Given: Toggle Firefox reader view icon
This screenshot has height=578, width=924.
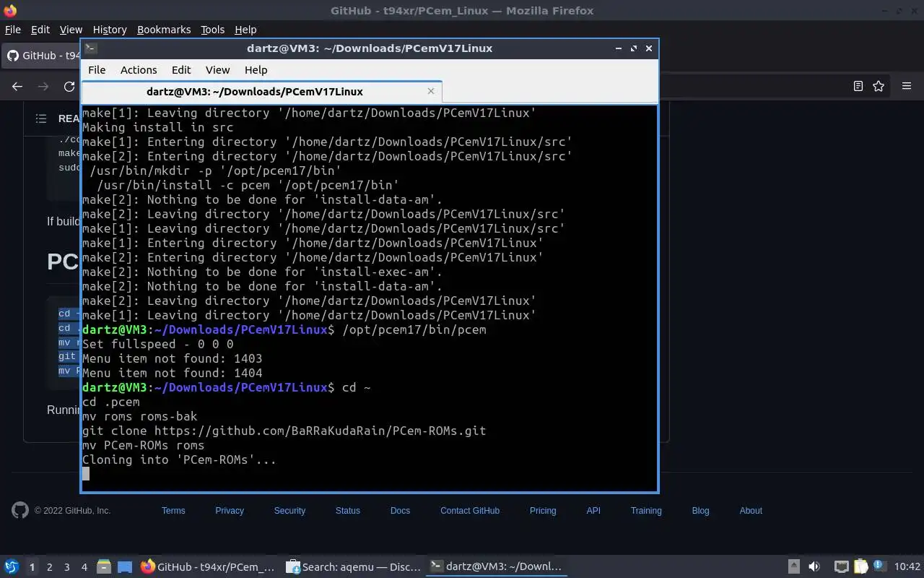Looking at the screenshot, I should click(858, 86).
